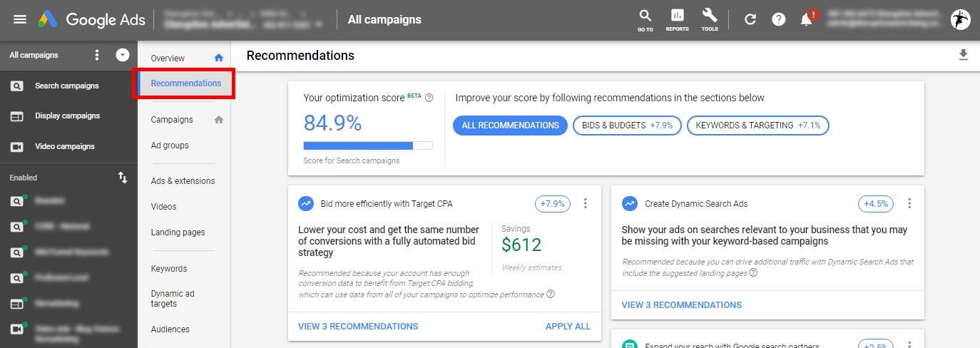
Task: Open the notifications bell
Action: [x=807, y=19]
